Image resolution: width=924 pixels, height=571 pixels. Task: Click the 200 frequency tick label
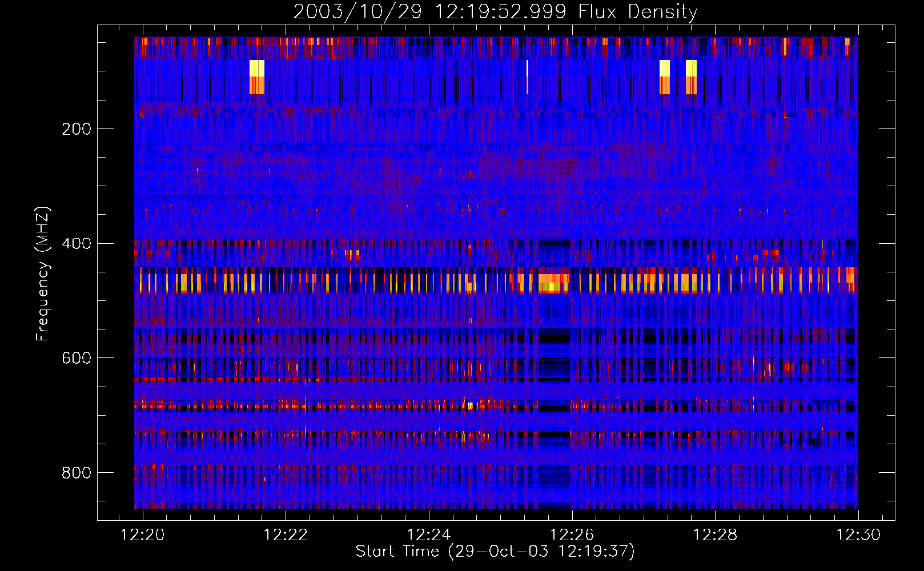click(77, 129)
